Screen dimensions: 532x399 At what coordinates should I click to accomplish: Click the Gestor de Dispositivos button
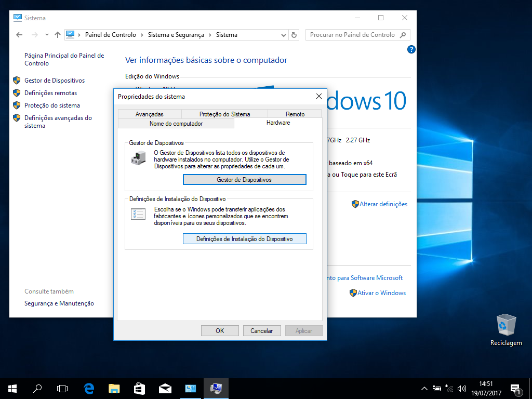pyautogui.click(x=244, y=180)
